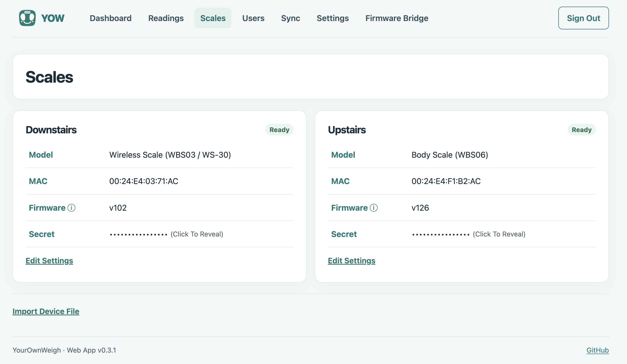Go to the Dashboard tab
This screenshot has height=364, width=627.
point(111,18)
